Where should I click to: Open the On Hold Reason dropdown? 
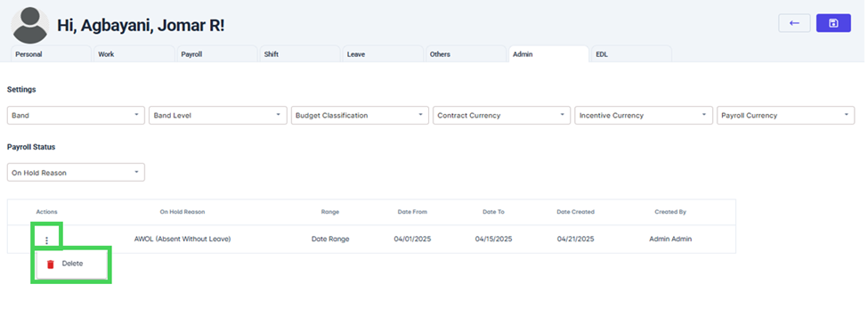[76, 172]
